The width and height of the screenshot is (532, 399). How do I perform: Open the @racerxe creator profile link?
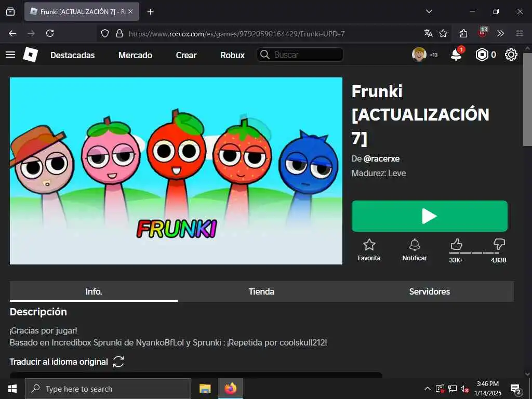[381, 159]
